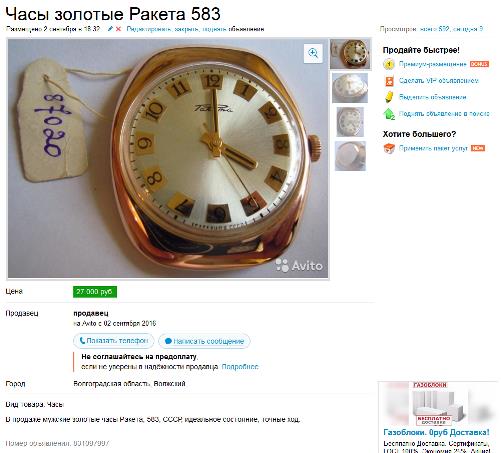The height and width of the screenshot is (453, 501).
Task: Click the orange VIP listing icon
Action: coord(389,81)
